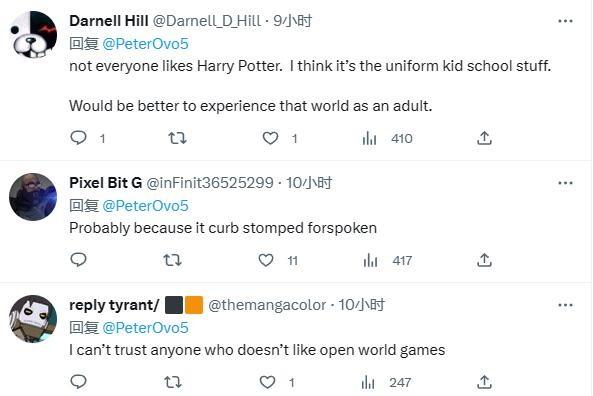The image size is (593, 396).
Task: Like Pixel Bit G's tweet with 11 likes
Action: pyautogui.click(x=265, y=260)
